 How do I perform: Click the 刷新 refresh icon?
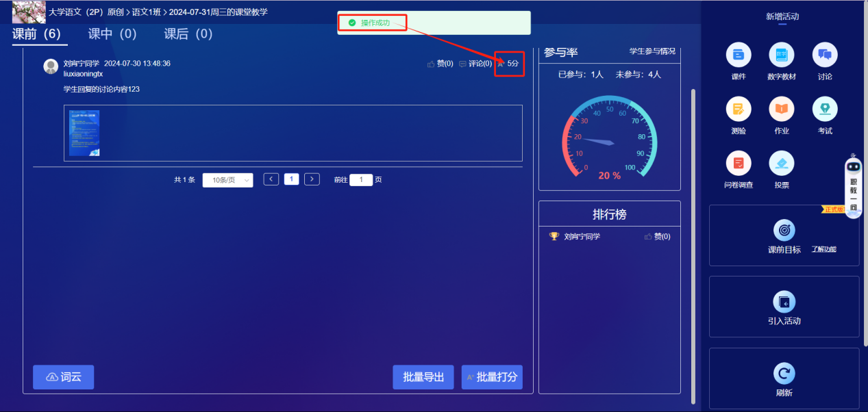[784, 375]
